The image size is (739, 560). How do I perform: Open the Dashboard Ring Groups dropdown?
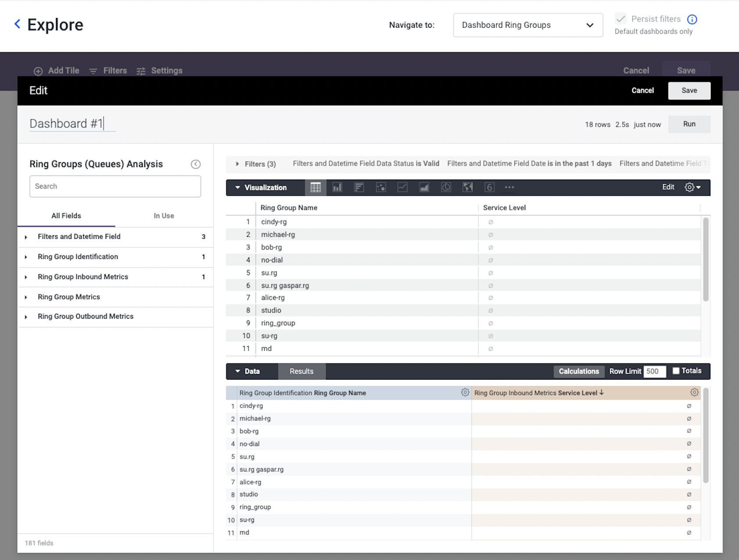click(528, 25)
